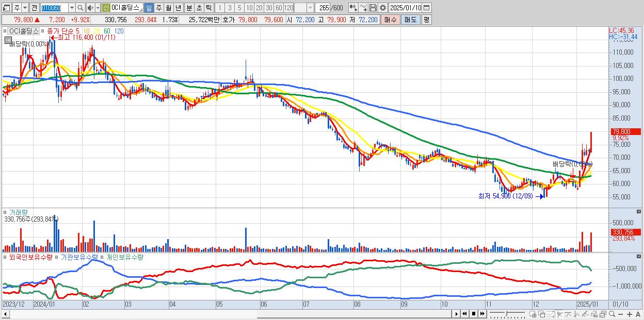Select the weekly period button next to 일
Screen dimensions: 644x320
(158, 8)
